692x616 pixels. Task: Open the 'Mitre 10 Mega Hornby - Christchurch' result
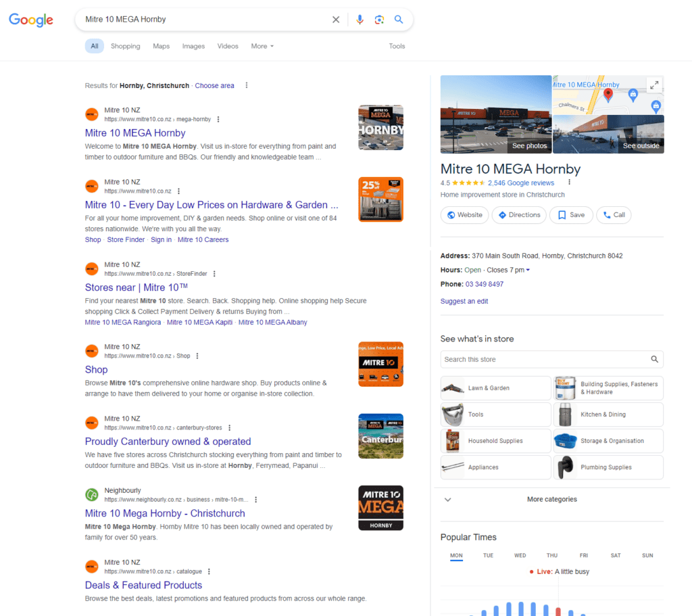(165, 513)
